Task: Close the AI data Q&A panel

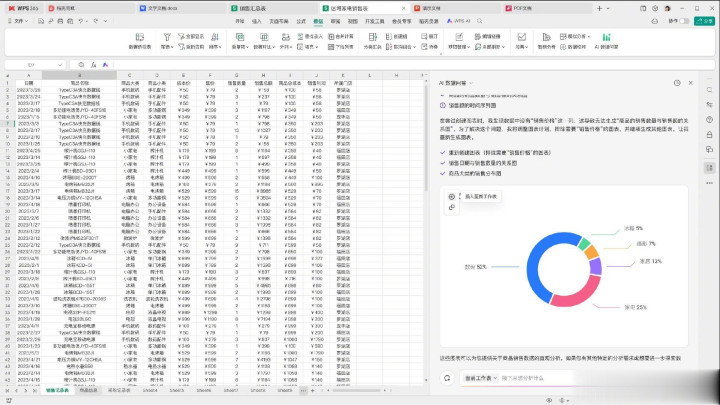Action: [x=691, y=83]
